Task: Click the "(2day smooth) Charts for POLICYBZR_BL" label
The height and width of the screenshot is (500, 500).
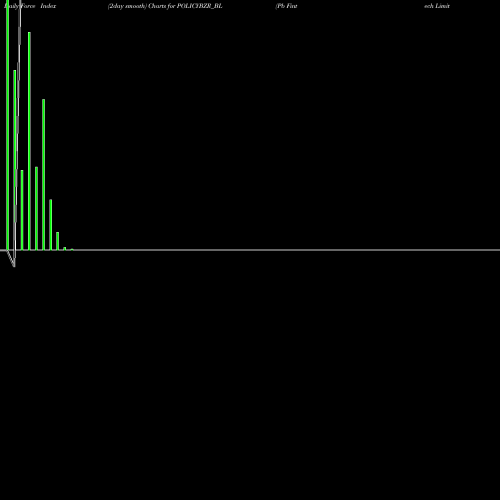Action: (165, 6)
